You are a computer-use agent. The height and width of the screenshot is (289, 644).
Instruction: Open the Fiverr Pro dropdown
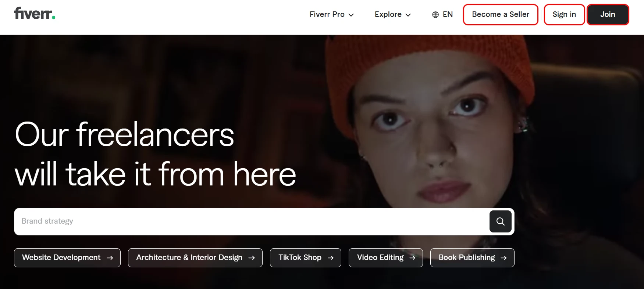tap(331, 14)
